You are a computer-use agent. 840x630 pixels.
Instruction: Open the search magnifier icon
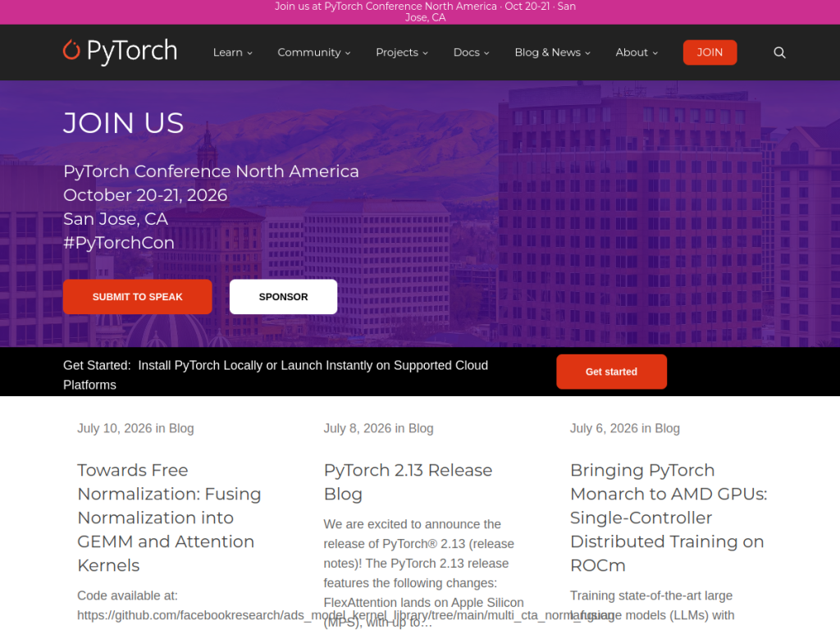pyautogui.click(x=779, y=52)
